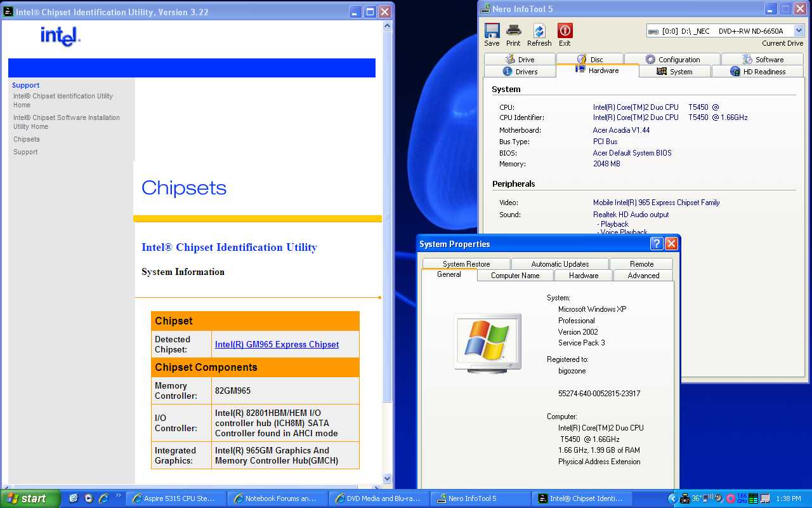
Task: Click the network tray icon beside the clock
Action: point(765,498)
